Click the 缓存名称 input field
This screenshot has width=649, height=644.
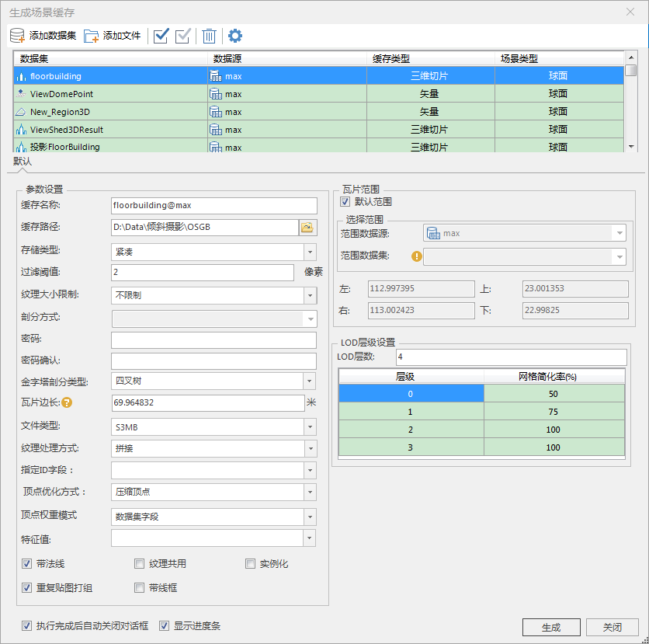(x=213, y=205)
